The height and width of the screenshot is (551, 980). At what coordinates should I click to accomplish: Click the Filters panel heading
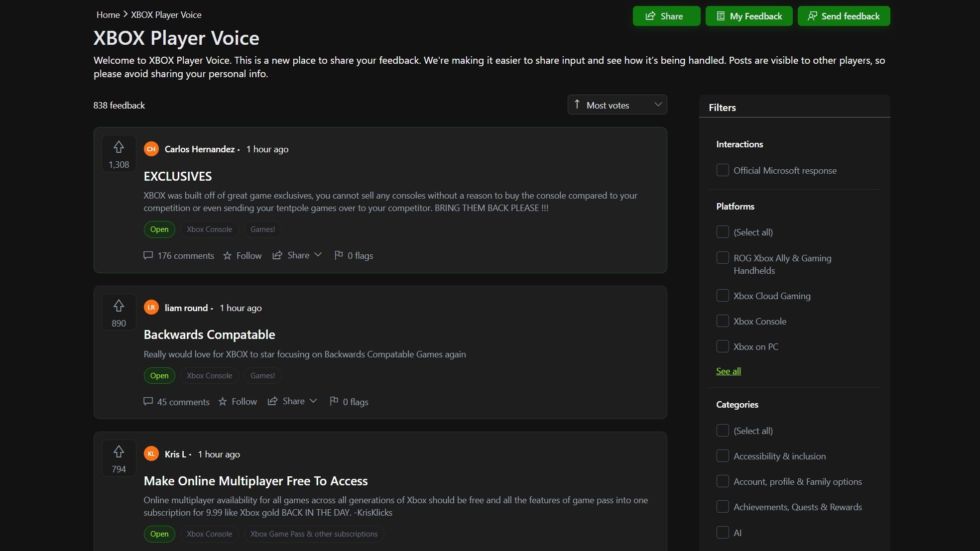point(722,108)
